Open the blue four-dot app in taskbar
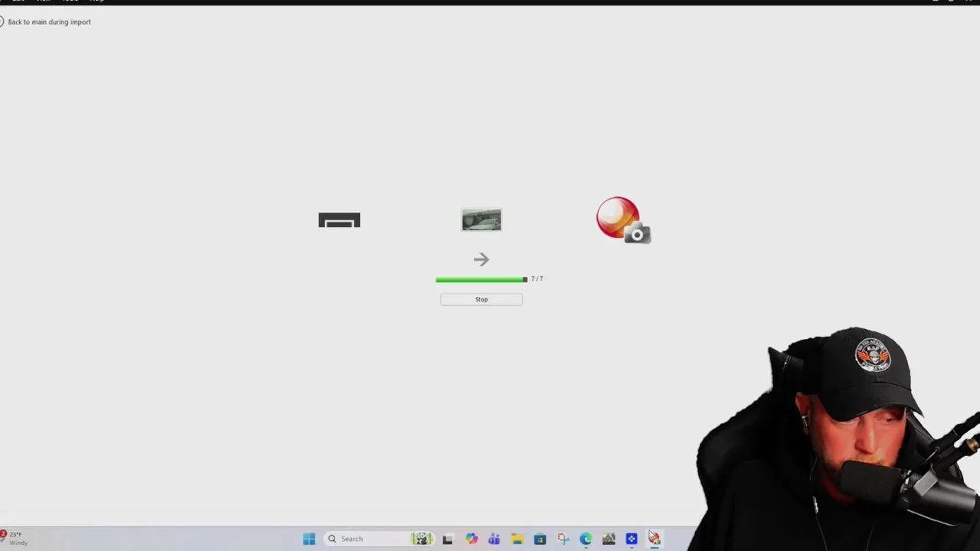The height and width of the screenshot is (551, 980). (x=632, y=539)
